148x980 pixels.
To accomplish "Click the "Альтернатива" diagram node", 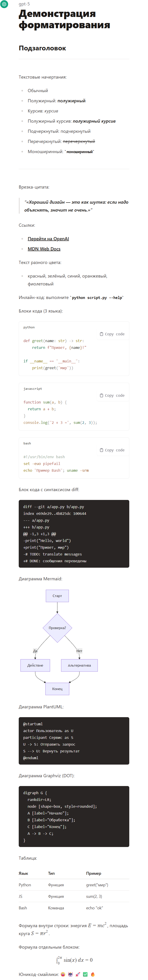I will (x=79, y=665).
